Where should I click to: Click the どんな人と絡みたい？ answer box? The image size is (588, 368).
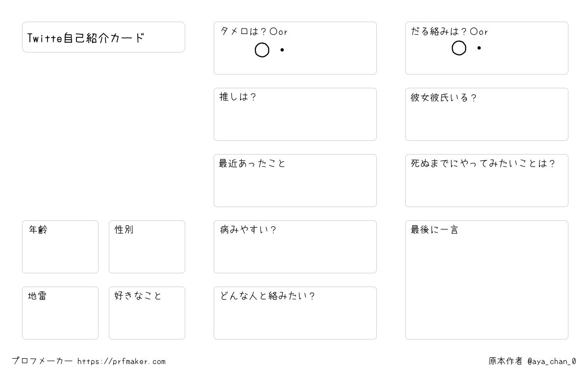coord(295,313)
